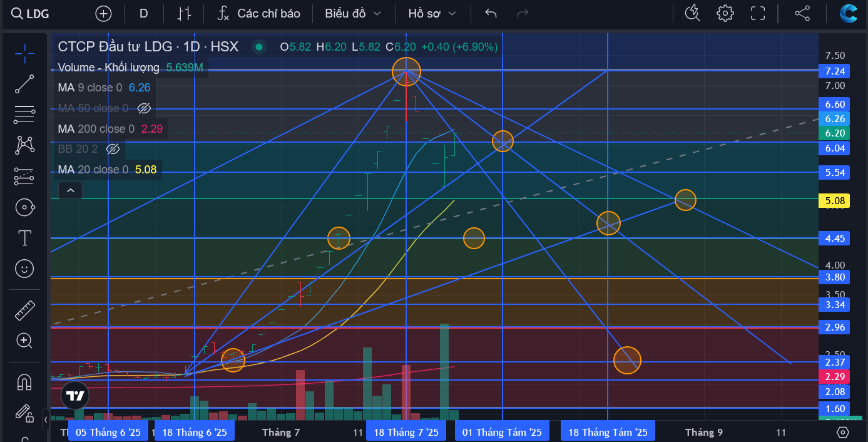Select the 7.24 price label
Viewport: 868px width, 442px height.
tap(835, 71)
